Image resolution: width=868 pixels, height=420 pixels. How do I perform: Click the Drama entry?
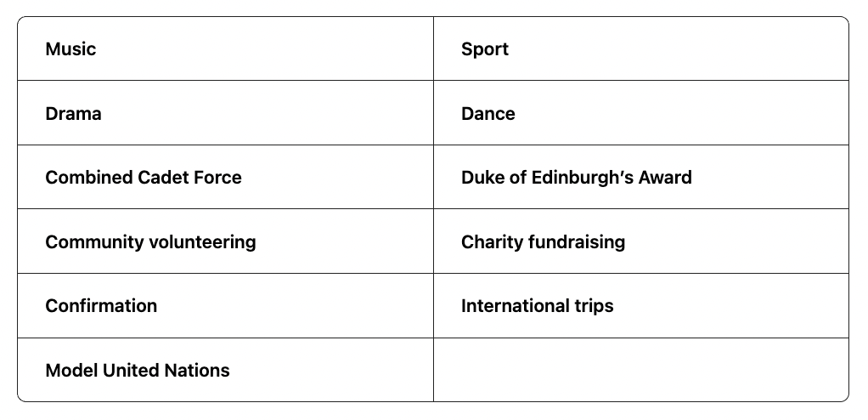pyautogui.click(x=73, y=114)
